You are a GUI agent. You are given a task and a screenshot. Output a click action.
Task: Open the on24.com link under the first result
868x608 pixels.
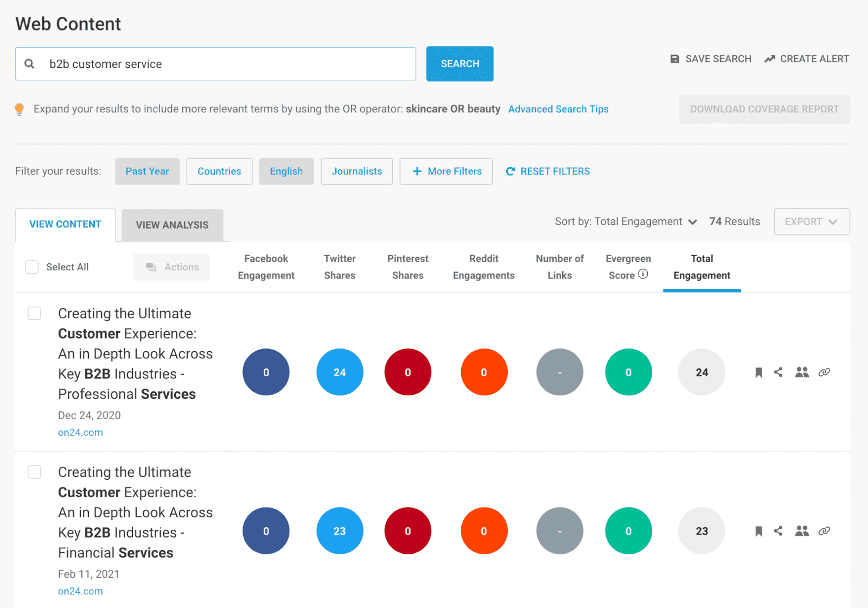coord(80,432)
